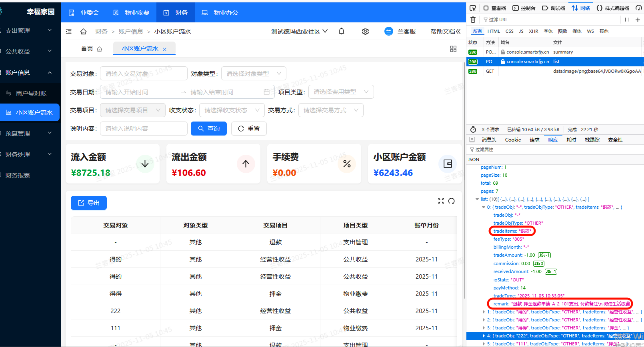
Task: Click the 查询 search button
Action: point(209,129)
